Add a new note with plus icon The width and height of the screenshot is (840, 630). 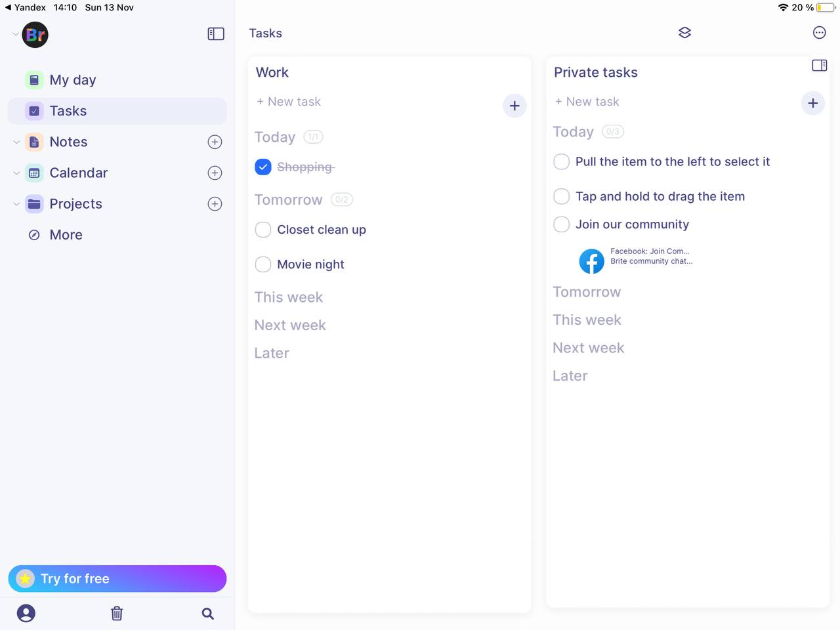click(215, 142)
